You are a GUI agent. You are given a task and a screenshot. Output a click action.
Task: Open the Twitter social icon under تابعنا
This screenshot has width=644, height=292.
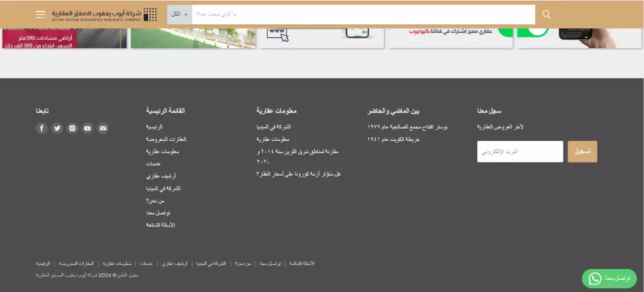click(57, 129)
